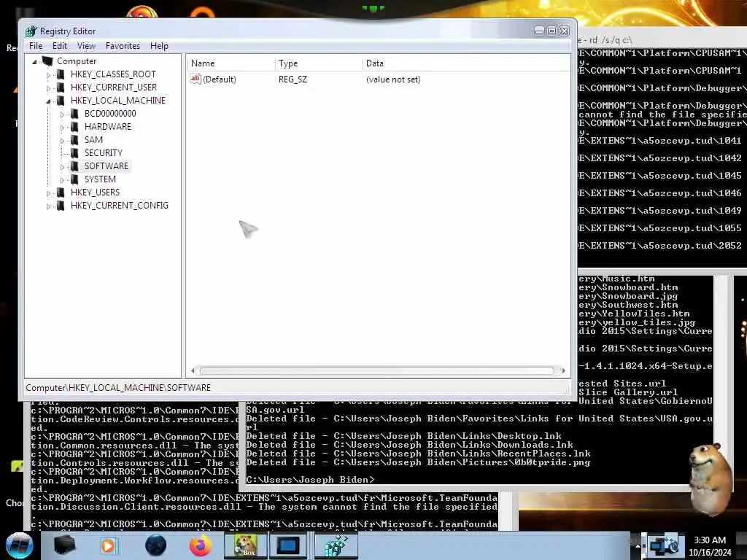The image size is (747, 560).
Task: Collapse the Computer tree node
Action: [x=34, y=61]
